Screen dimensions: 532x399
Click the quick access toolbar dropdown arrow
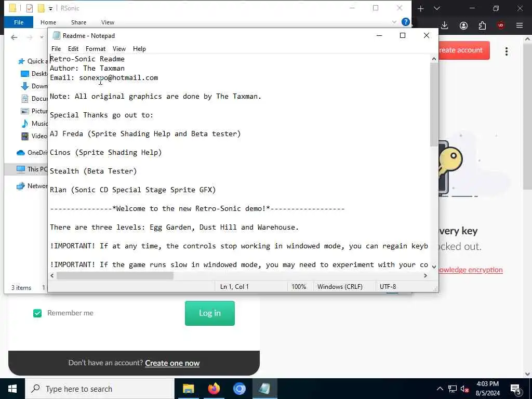[50, 8]
